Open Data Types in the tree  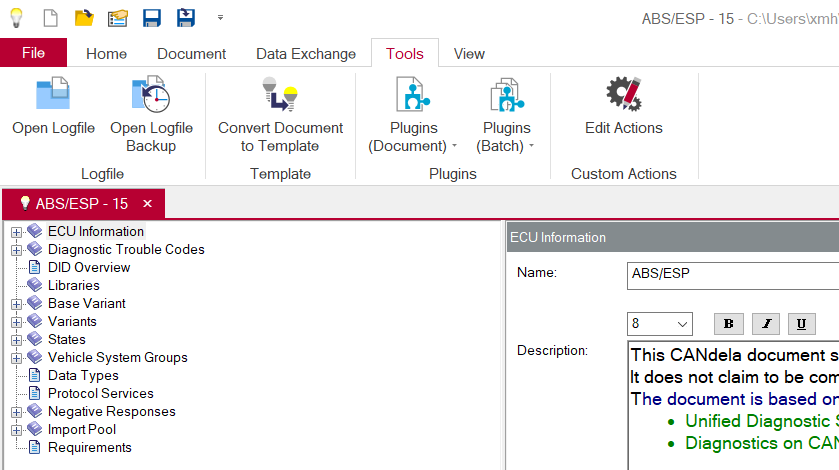coord(83,375)
